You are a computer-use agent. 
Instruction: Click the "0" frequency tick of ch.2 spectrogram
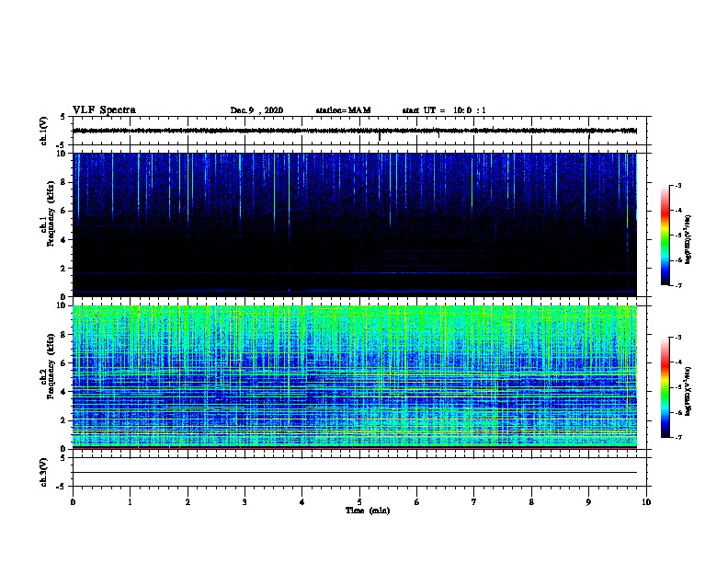click(x=64, y=449)
